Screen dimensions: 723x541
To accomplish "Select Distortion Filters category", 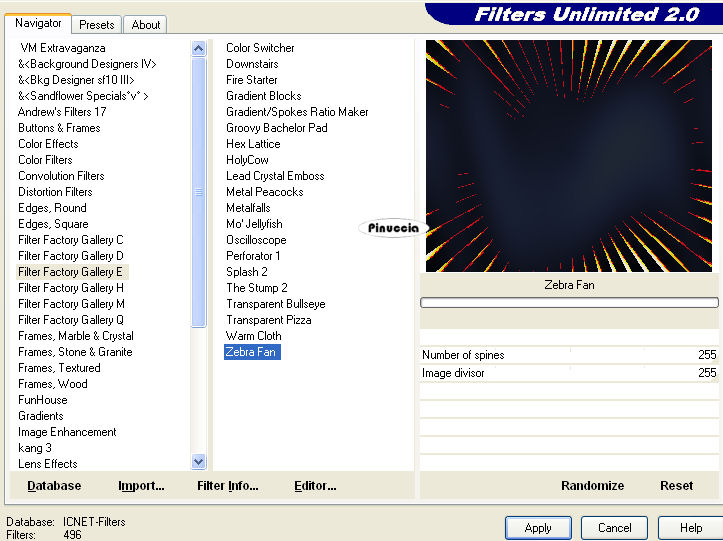I will coord(55,192).
